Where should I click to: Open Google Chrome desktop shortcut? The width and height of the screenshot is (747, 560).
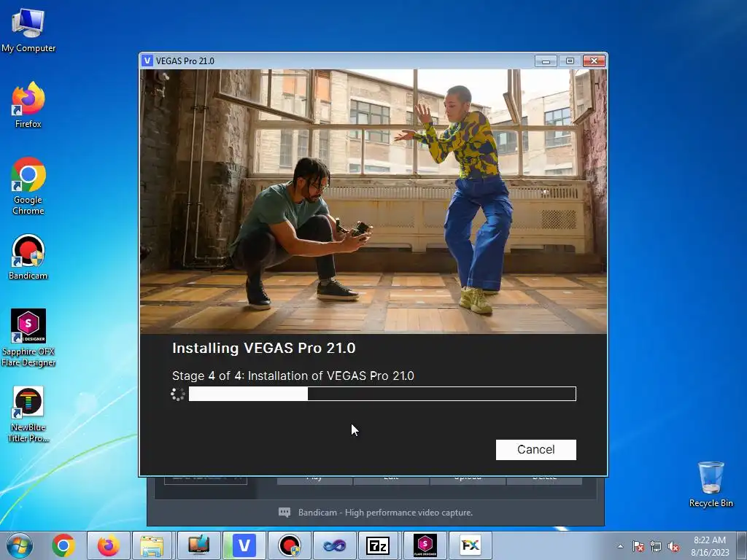(28, 186)
